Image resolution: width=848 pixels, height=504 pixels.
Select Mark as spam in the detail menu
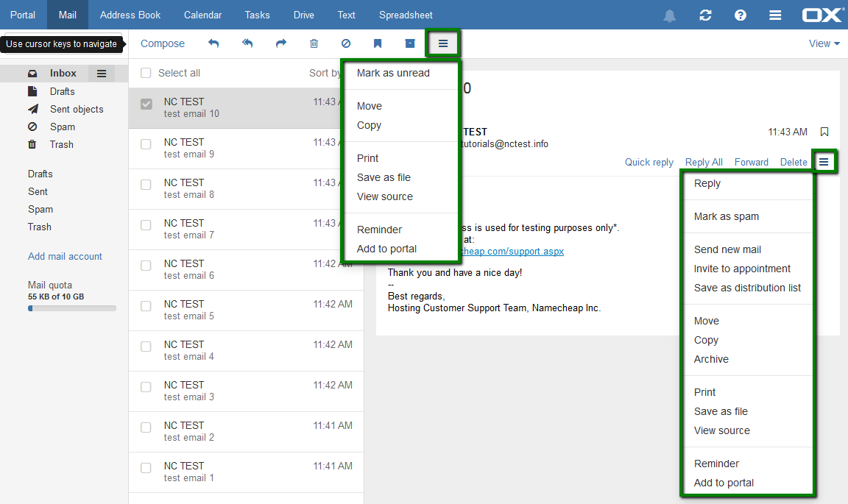click(727, 216)
